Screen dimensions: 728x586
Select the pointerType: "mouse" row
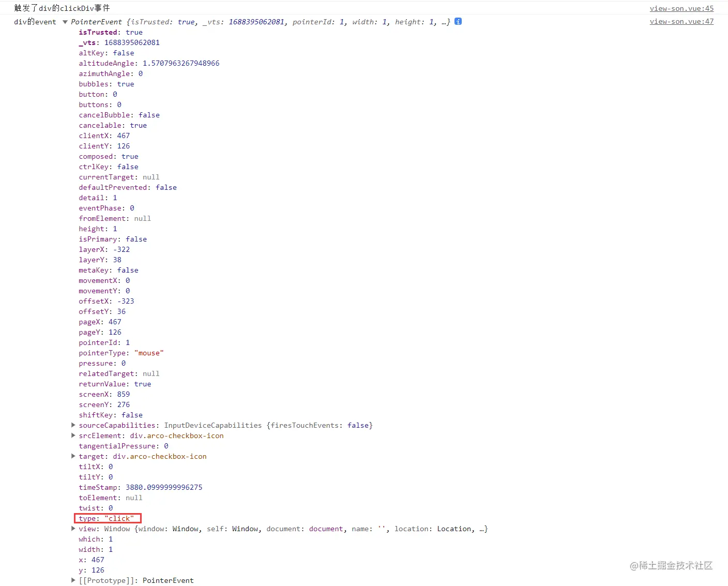(122, 353)
